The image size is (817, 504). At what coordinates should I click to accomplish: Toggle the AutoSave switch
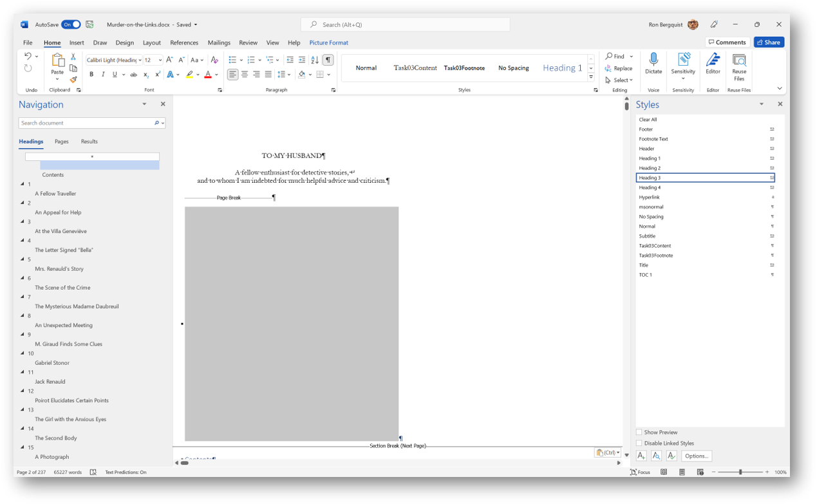(71, 24)
